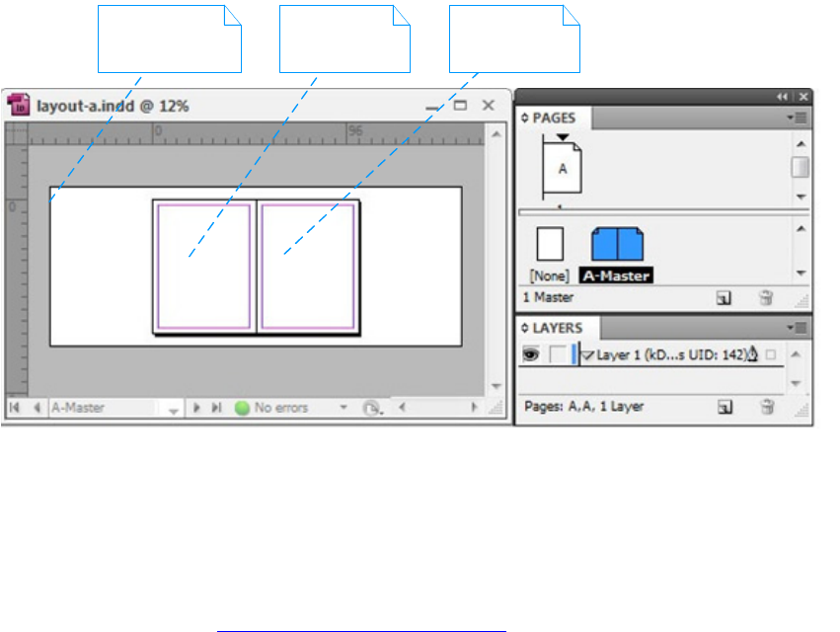Open the status bar Open menu icon
840x632 pixels.
(x=372, y=408)
